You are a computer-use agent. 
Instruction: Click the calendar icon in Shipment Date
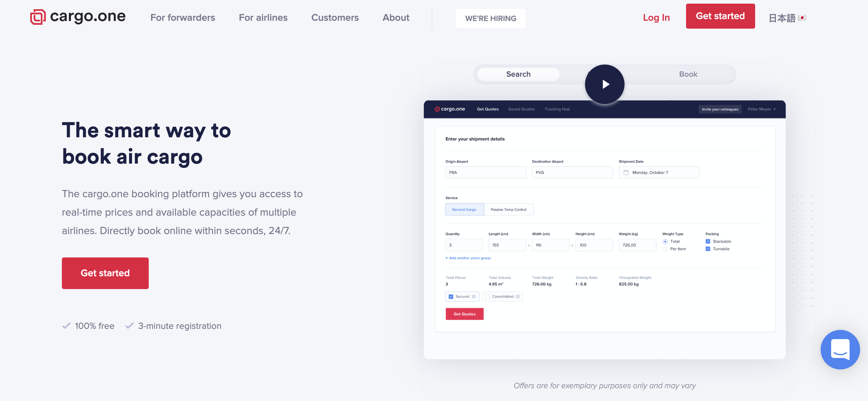click(x=626, y=172)
